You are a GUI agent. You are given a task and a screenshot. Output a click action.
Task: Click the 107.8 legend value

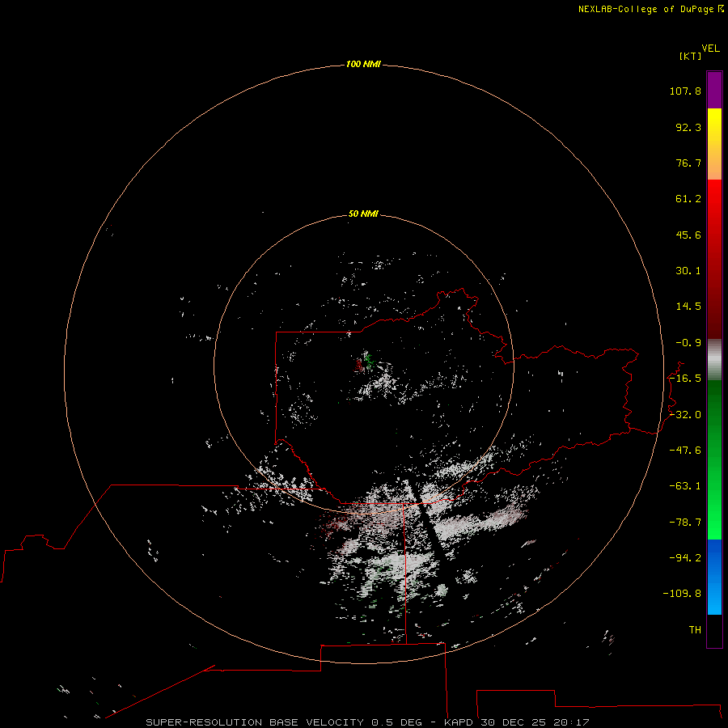point(685,91)
